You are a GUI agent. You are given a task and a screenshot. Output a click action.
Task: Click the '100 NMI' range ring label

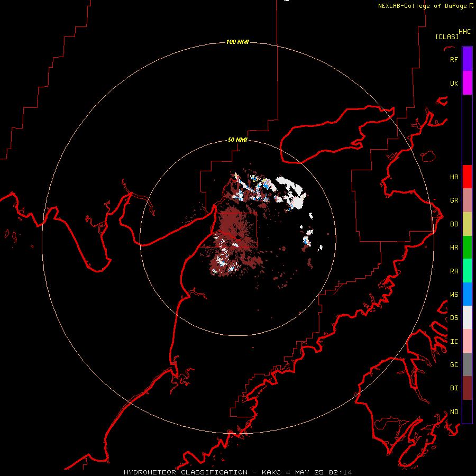[237, 42]
